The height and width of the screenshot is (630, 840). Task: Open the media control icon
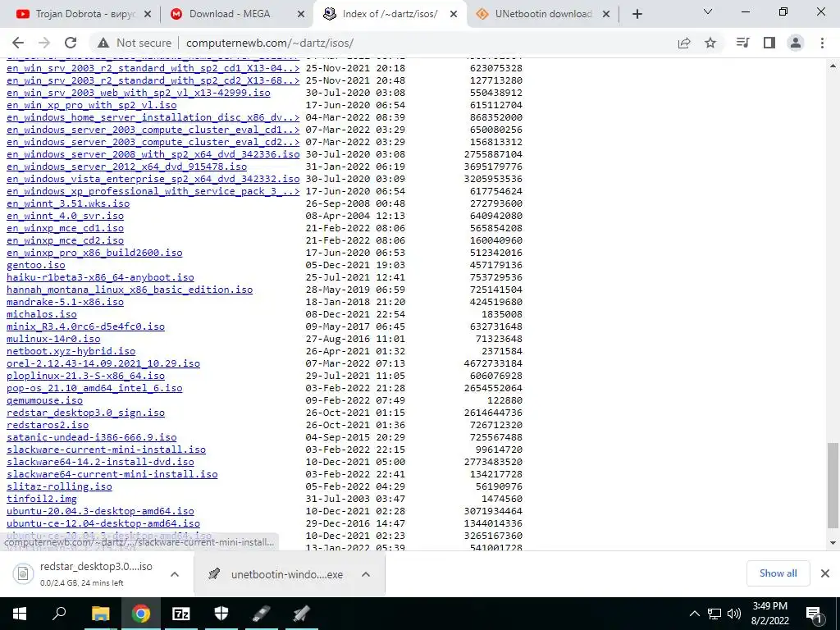742,43
